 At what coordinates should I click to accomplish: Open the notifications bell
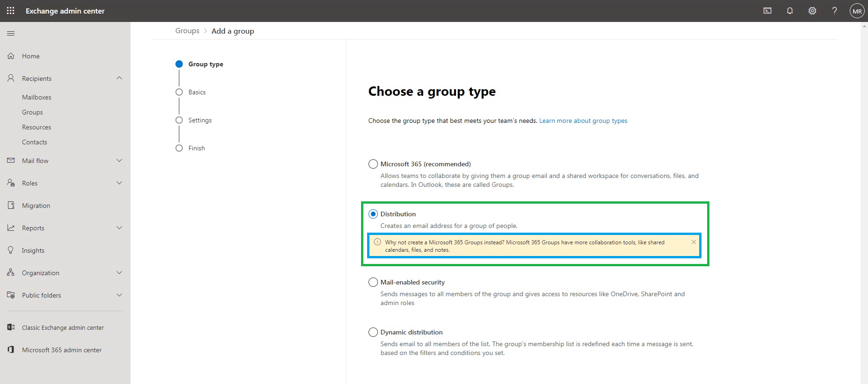coord(790,11)
